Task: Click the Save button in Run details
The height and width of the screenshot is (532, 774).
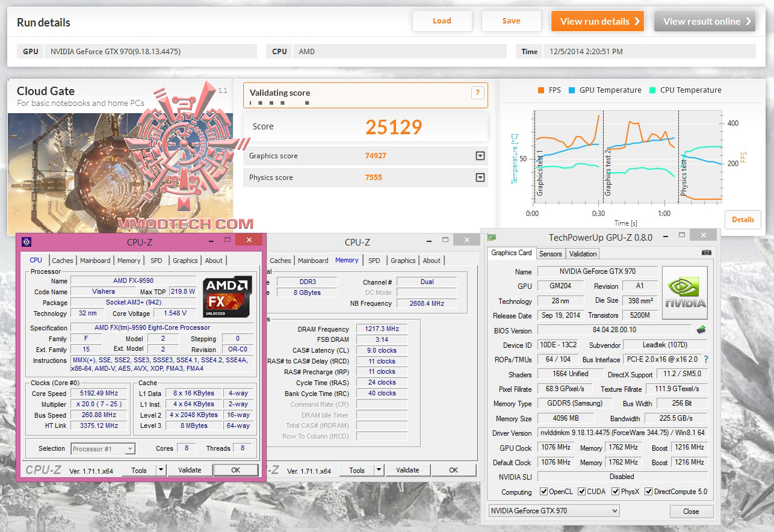Action: [x=512, y=21]
